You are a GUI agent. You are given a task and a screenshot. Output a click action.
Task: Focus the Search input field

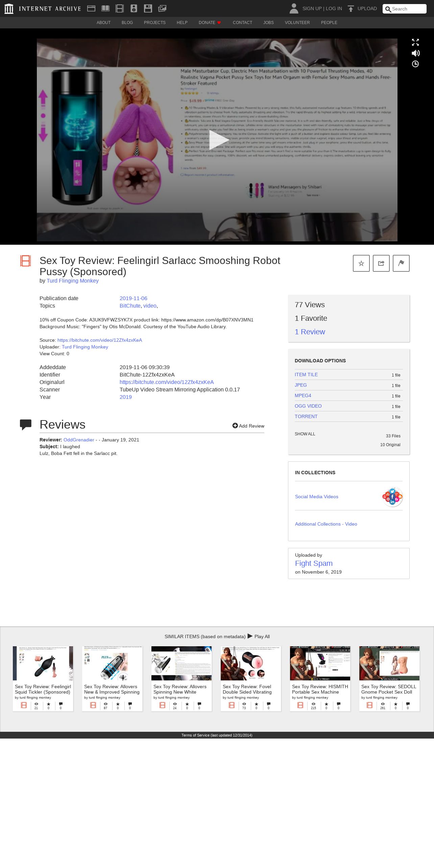coord(405,9)
